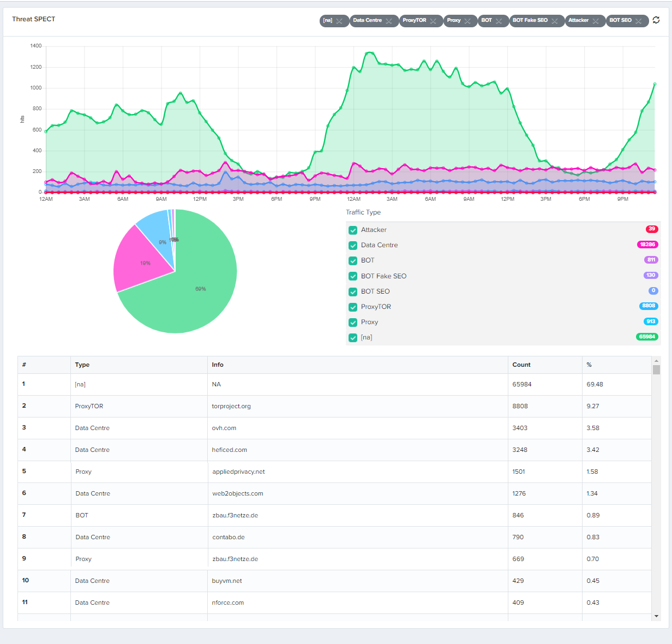Sort table by Type column header
Image resolution: width=672 pixels, height=644 pixels.
coord(82,365)
